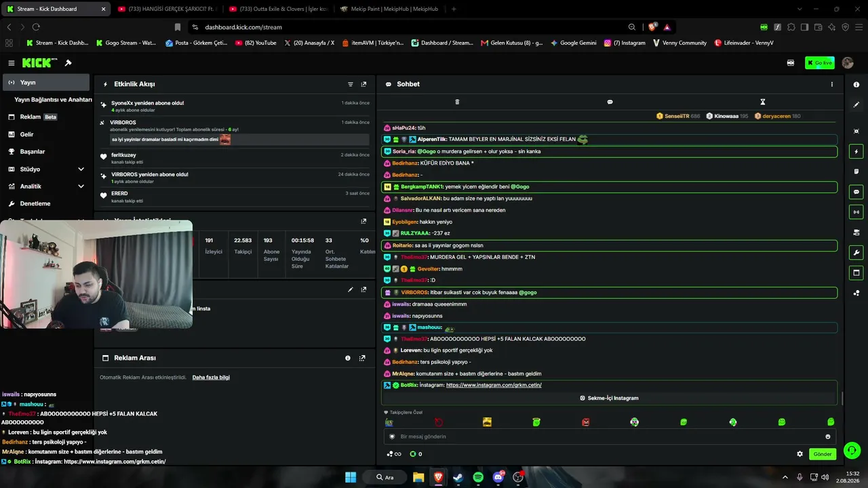Click the Kick logo
The width and height of the screenshot is (868, 488).
click(39, 63)
